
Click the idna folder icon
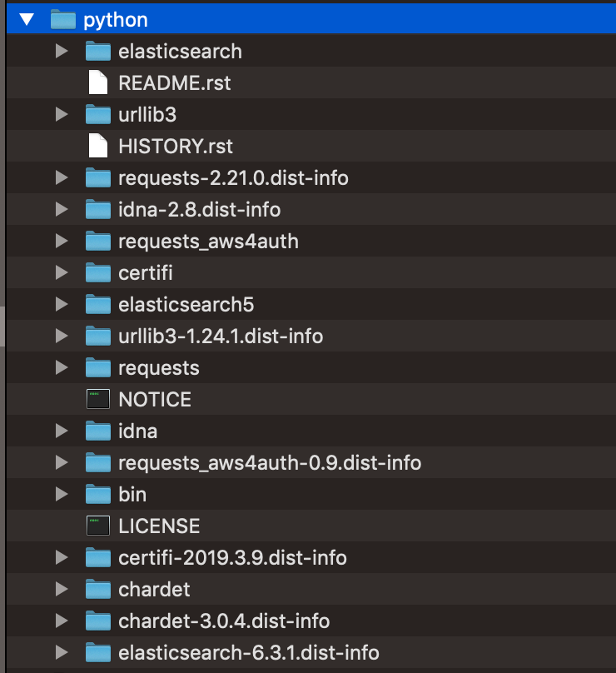[x=98, y=431]
